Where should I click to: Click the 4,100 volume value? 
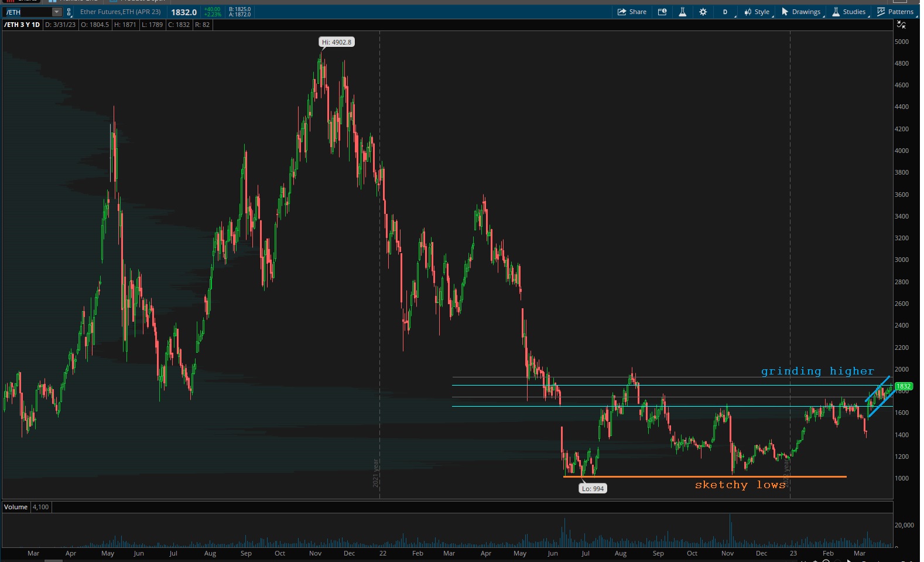coord(40,507)
